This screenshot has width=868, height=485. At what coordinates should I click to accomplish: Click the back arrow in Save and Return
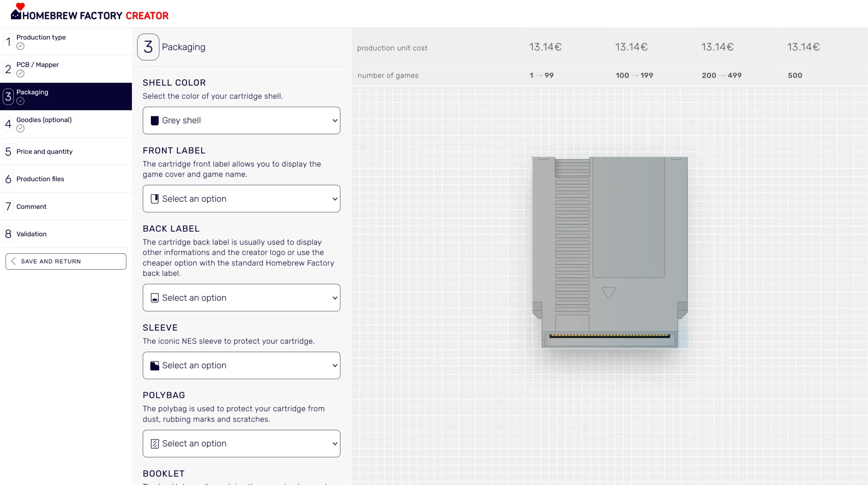(x=14, y=261)
